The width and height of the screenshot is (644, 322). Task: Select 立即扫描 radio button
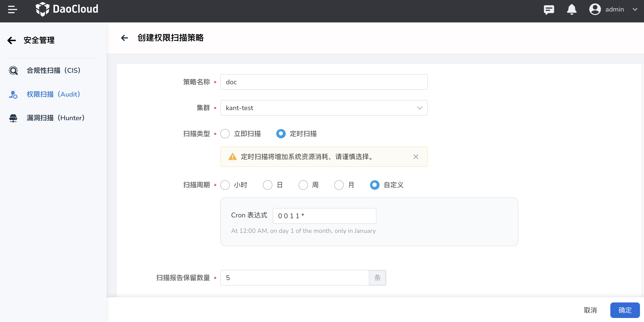[225, 134]
